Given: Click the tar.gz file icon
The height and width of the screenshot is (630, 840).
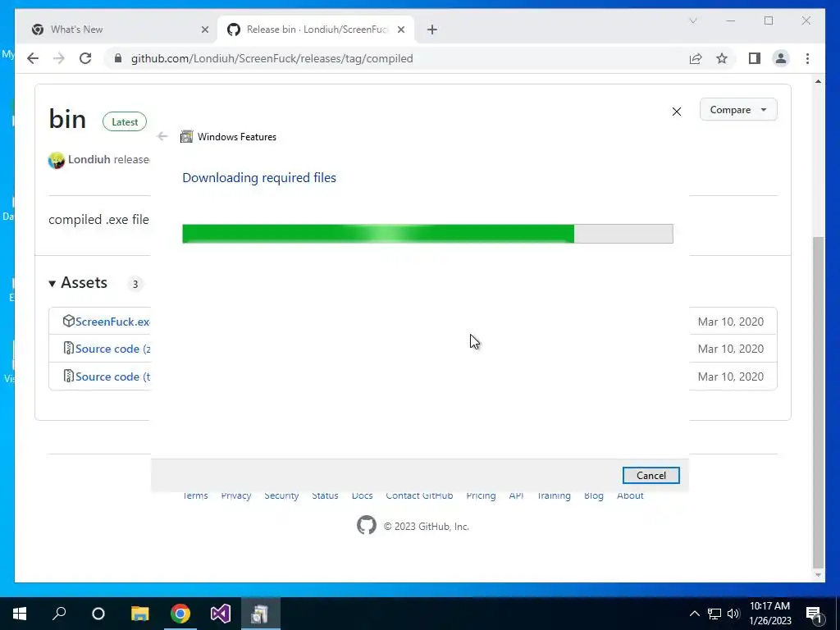Looking at the screenshot, I should point(68,376).
